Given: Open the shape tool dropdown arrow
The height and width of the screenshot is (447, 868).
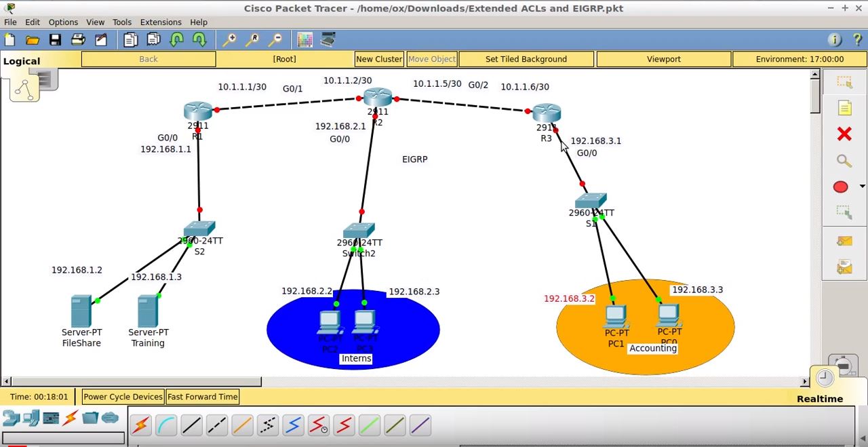Looking at the screenshot, I should click(x=862, y=187).
